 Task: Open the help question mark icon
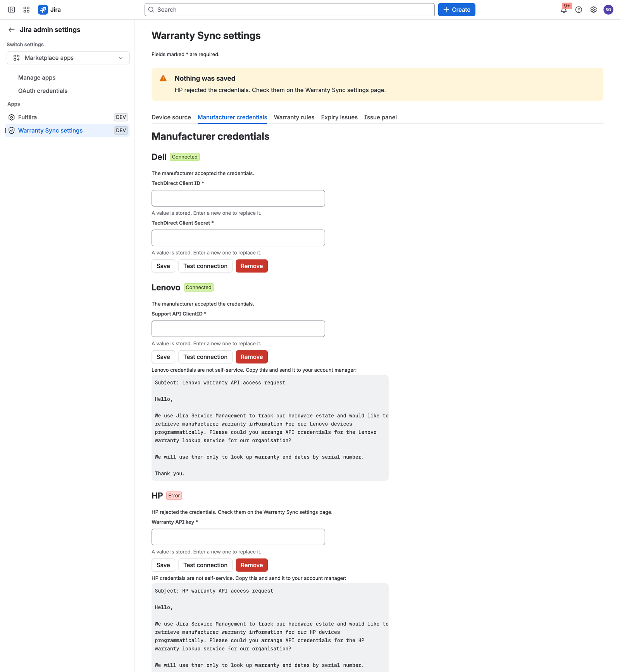579,10
